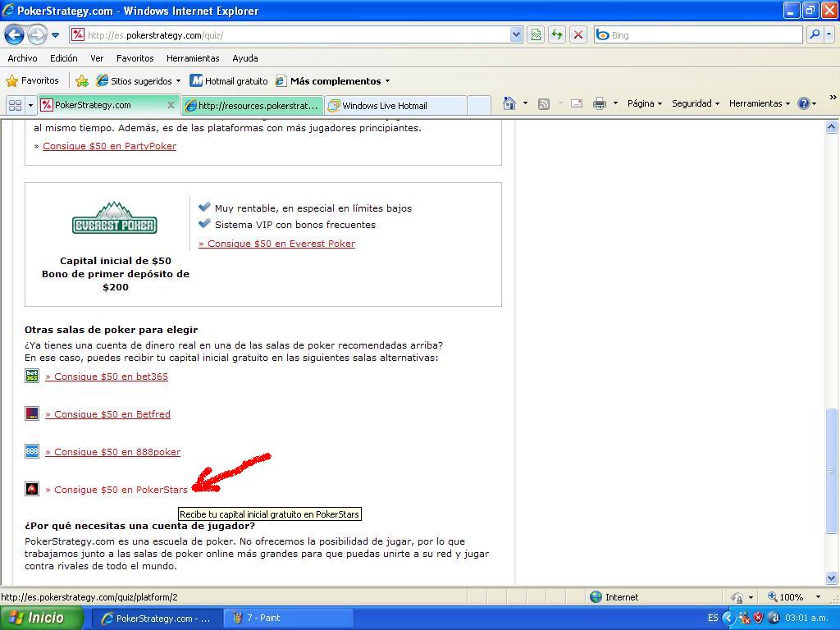Switch to the resources.pokerstrat tab
This screenshot has height=630, width=840.
pos(253,106)
